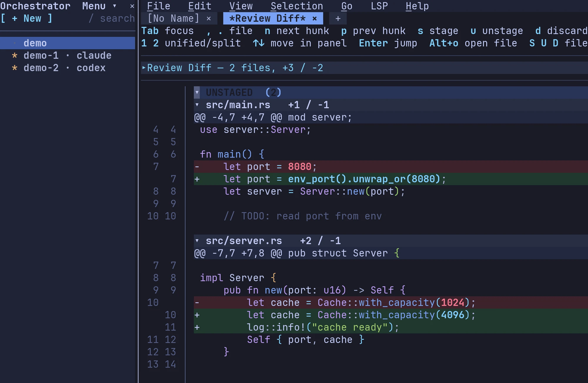This screenshot has width=588, height=383.
Task: Click the star icon beside demo-1
Action: coord(14,56)
